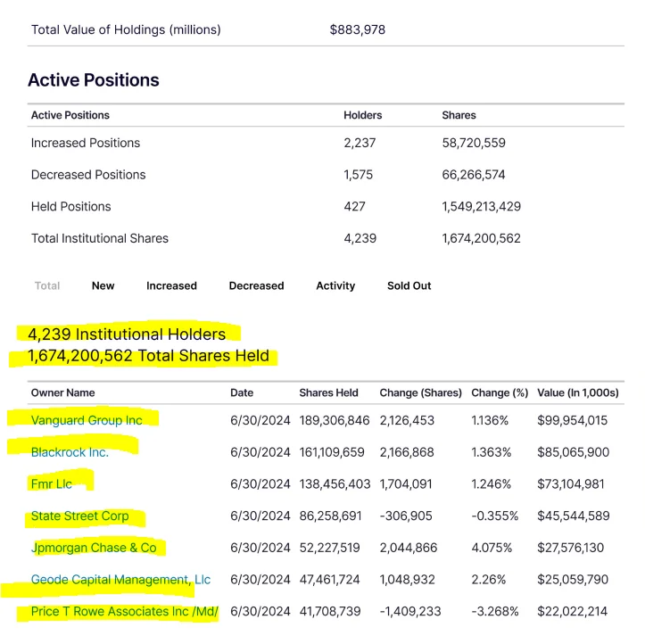The height and width of the screenshot is (644, 645).
Task: Select Held Positions holders value 427
Action: tap(354, 206)
